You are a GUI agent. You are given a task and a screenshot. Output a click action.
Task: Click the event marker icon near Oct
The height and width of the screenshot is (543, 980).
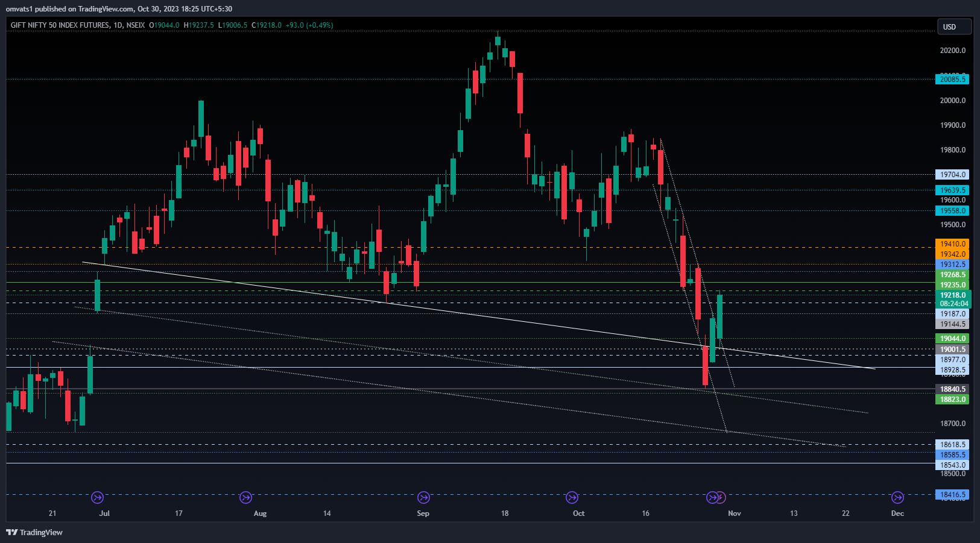[x=572, y=497]
